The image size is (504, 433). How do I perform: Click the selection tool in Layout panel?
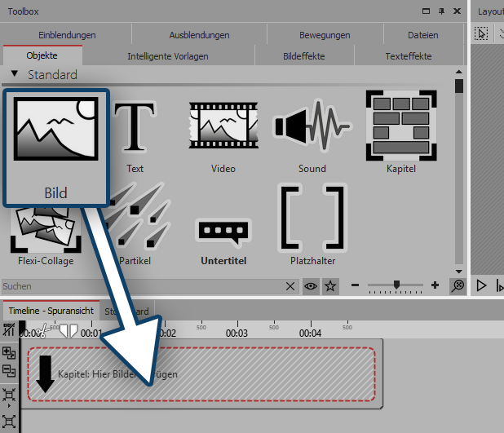481,33
